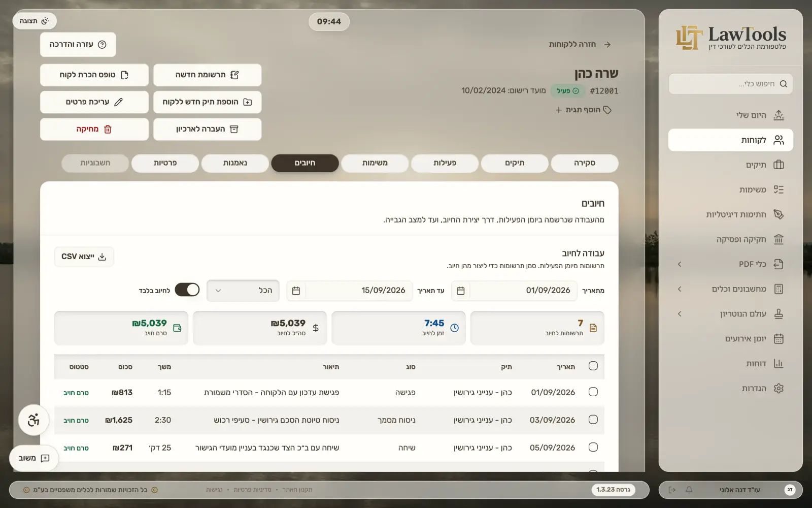Switch to the overview (סקירה) tab

pos(585,163)
